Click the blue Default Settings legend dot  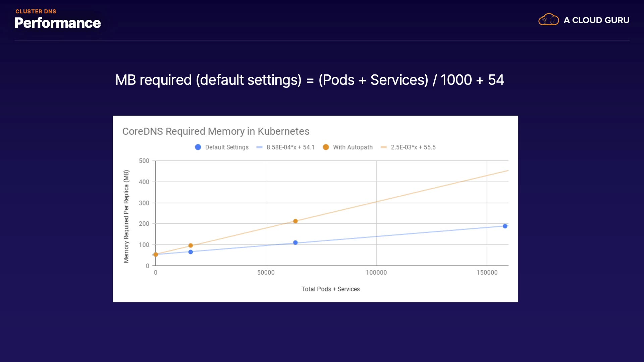(x=198, y=147)
